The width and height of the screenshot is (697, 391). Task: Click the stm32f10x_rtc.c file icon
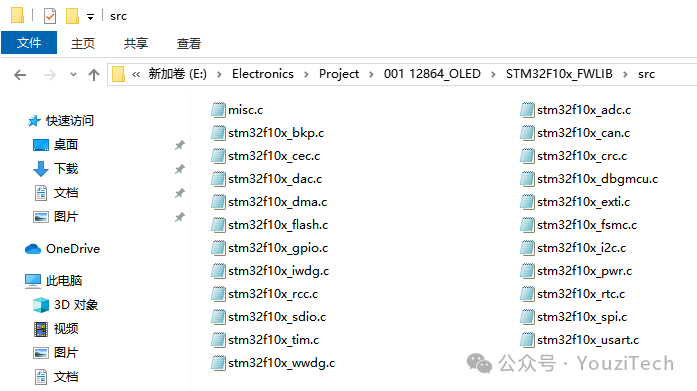tap(527, 294)
